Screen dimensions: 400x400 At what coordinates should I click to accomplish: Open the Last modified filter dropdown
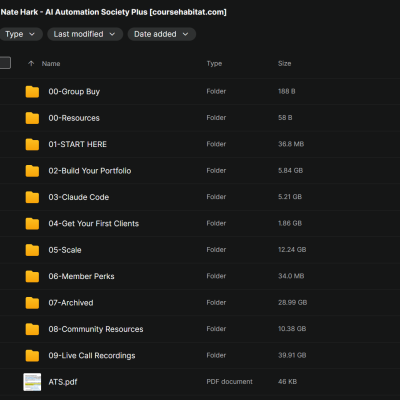tap(85, 34)
